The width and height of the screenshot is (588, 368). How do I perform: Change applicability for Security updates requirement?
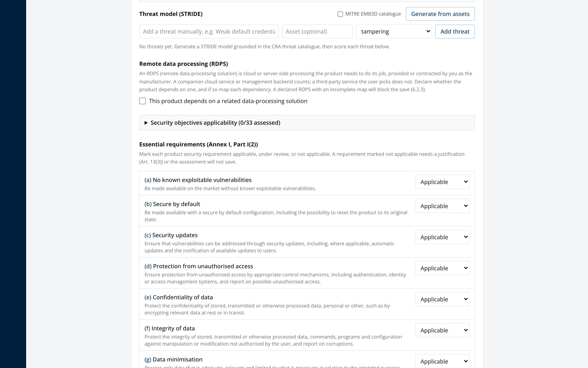[442, 237]
